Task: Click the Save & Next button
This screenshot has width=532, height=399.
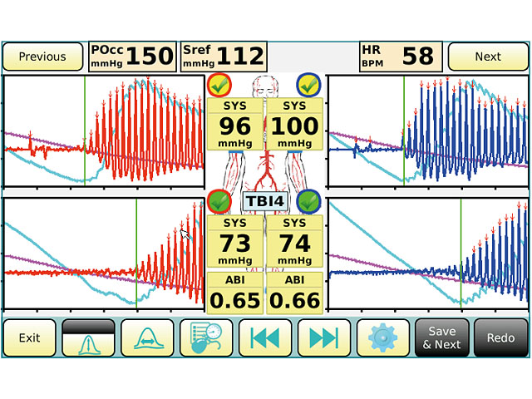Action: 441,337
